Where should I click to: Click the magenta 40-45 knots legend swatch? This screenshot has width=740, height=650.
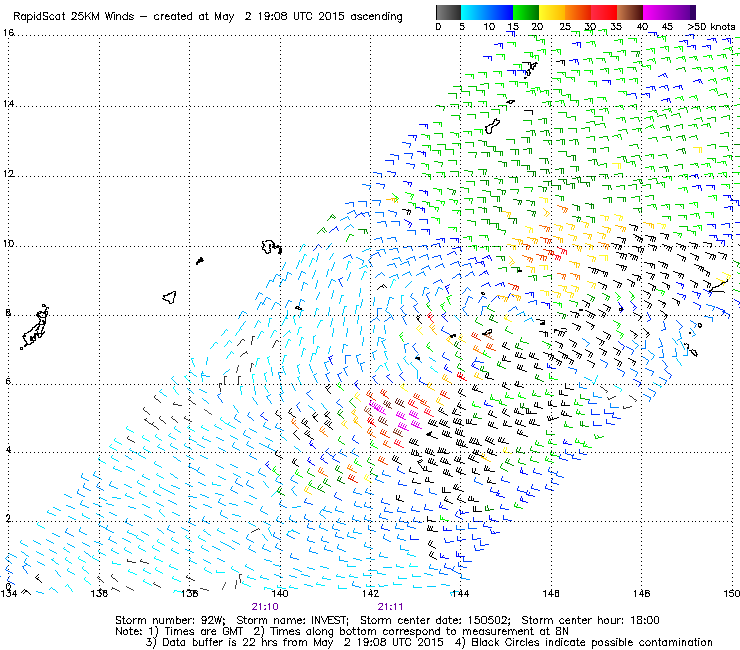coord(656,12)
